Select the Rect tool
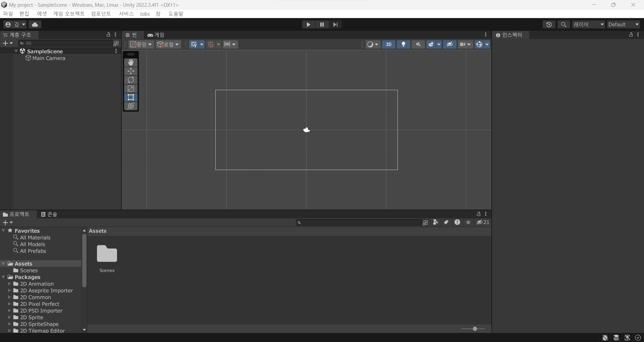 pos(131,97)
